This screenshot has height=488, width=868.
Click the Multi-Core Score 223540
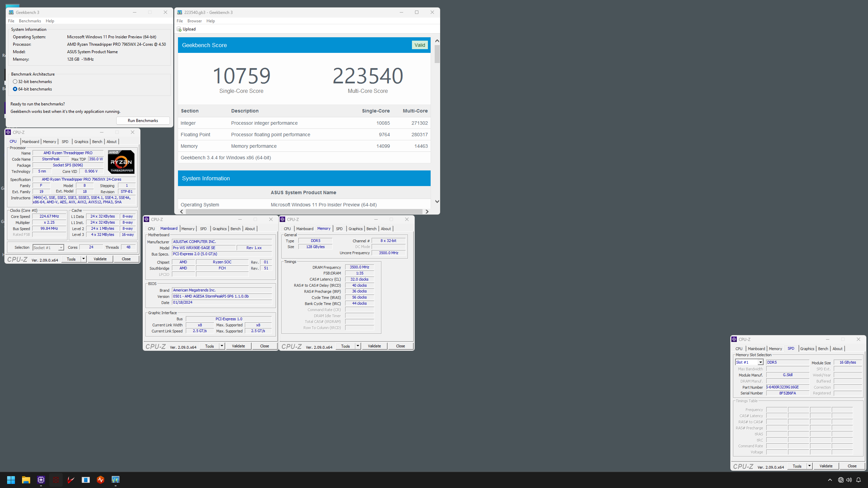point(368,75)
